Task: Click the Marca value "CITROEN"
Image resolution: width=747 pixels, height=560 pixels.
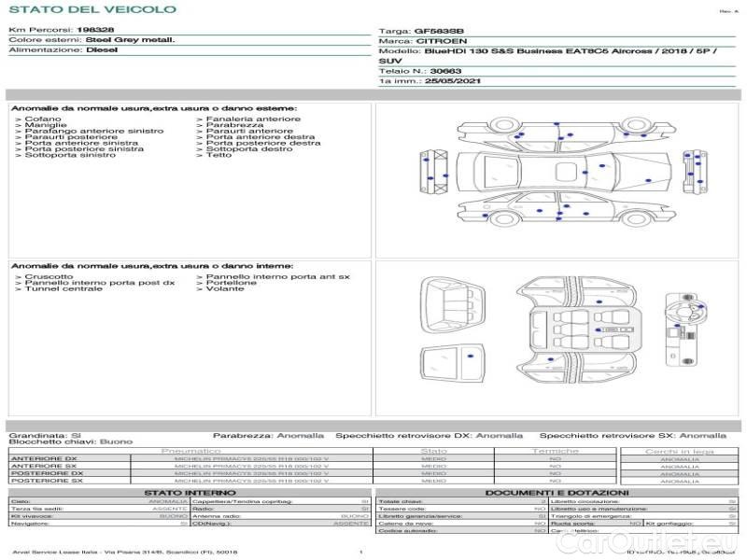Action: click(x=442, y=41)
